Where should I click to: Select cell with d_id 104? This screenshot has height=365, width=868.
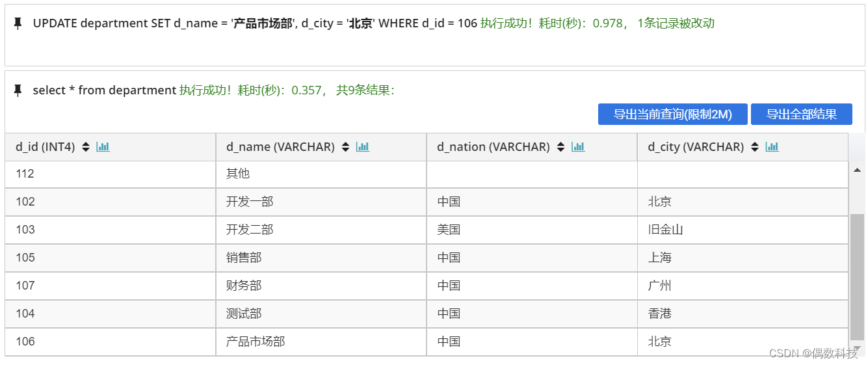click(111, 314)
